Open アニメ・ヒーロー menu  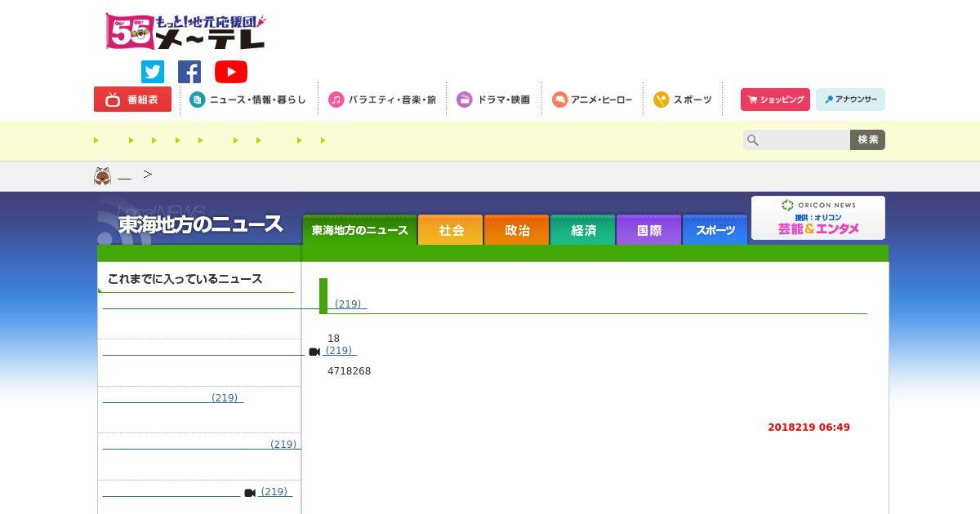click(x=592, y=100)
